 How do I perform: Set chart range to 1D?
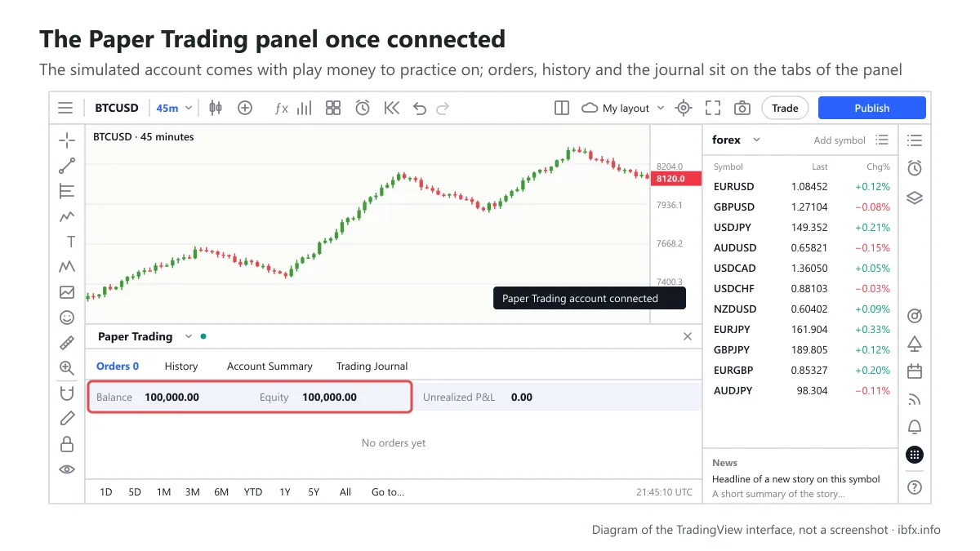106,491
